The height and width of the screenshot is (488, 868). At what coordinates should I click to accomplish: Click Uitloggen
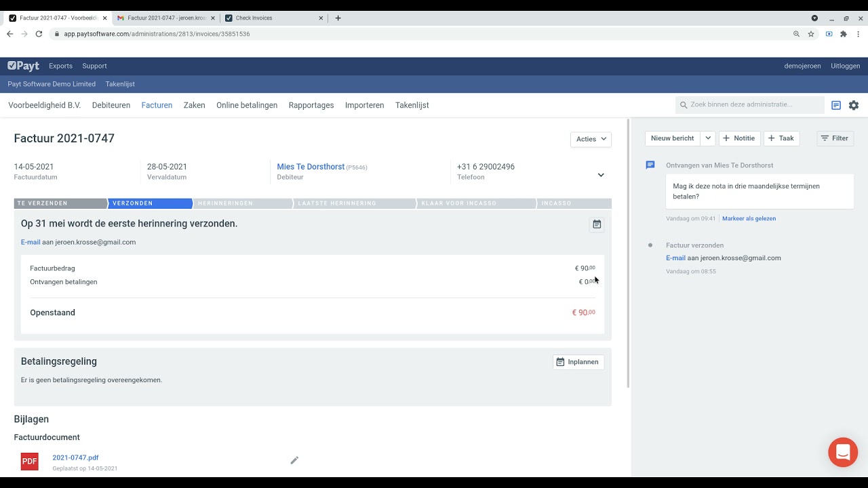(x=845, y=66)
